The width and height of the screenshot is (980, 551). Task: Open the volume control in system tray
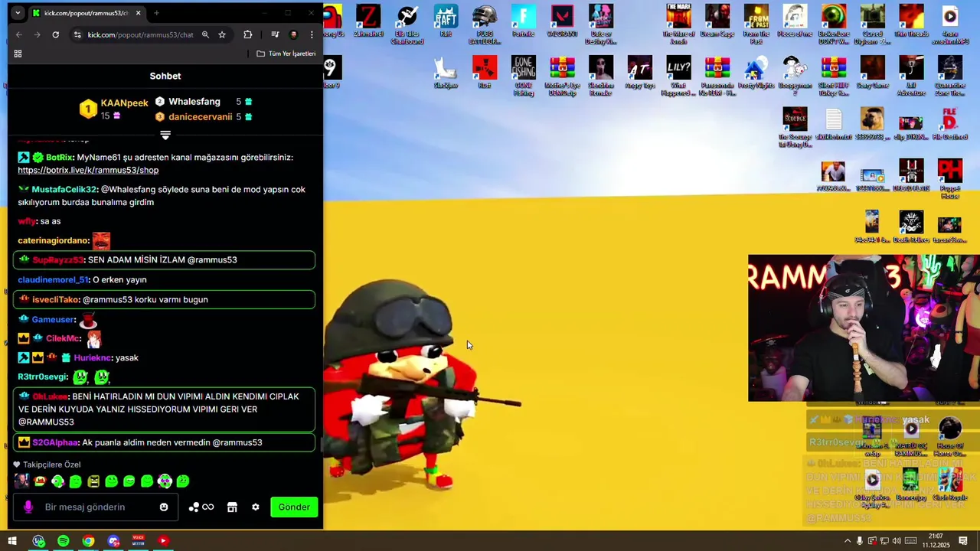coord(897,541)
